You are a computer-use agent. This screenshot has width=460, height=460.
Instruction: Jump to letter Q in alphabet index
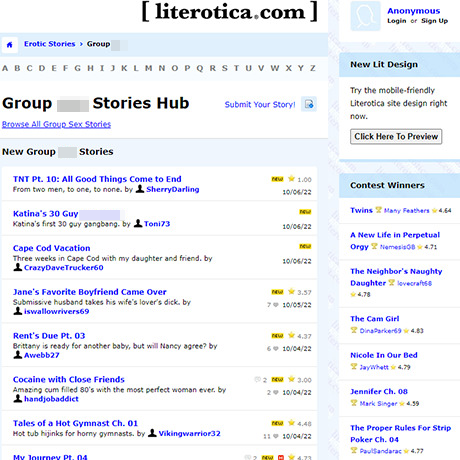[x=200, y=68]
